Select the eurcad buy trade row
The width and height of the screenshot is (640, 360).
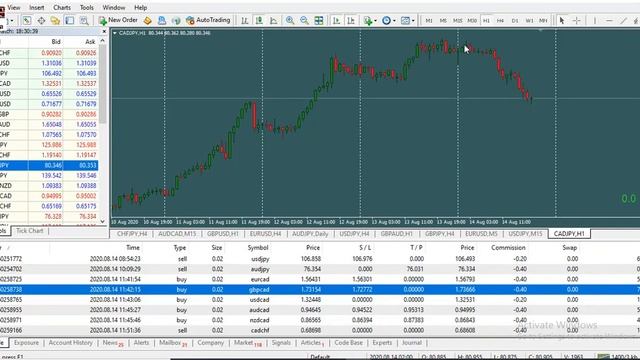(320, 279)
